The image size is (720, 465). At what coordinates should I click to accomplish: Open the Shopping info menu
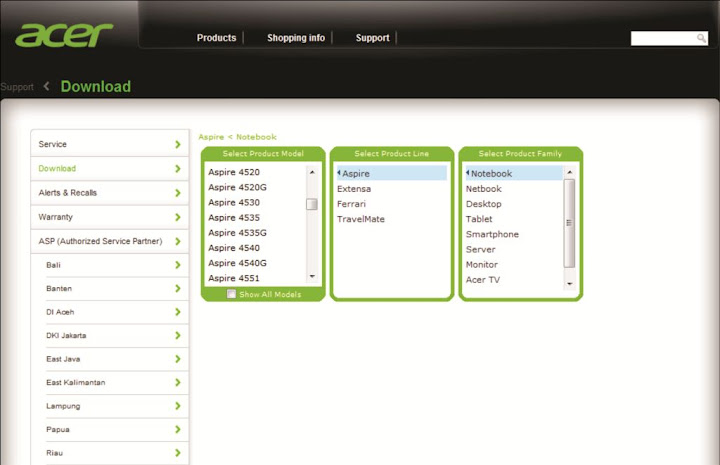point(296,38)
